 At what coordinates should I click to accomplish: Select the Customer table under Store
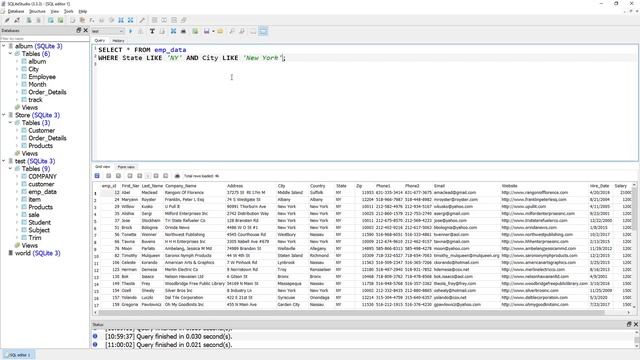41,131
